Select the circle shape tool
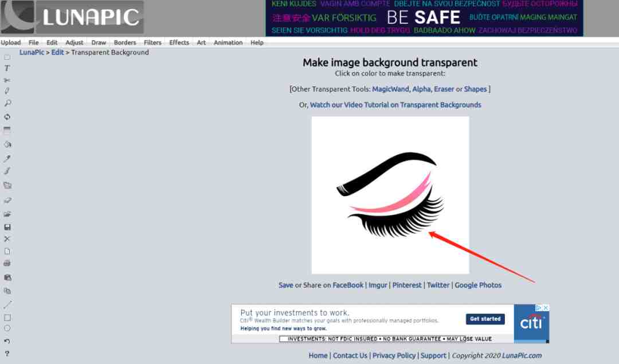 pos(7,328)
